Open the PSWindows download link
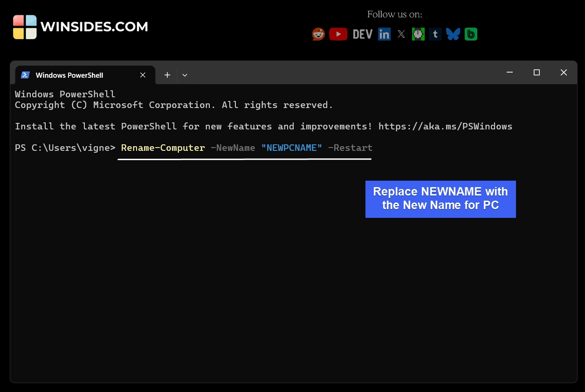 point(446,126)
